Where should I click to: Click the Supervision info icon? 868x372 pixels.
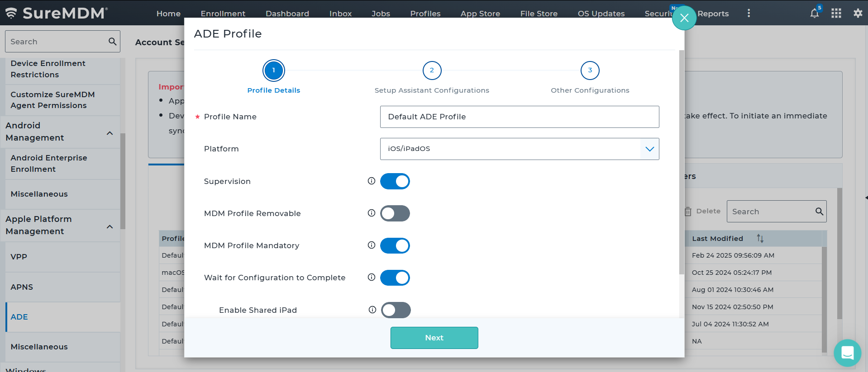[x=372, y=181]
